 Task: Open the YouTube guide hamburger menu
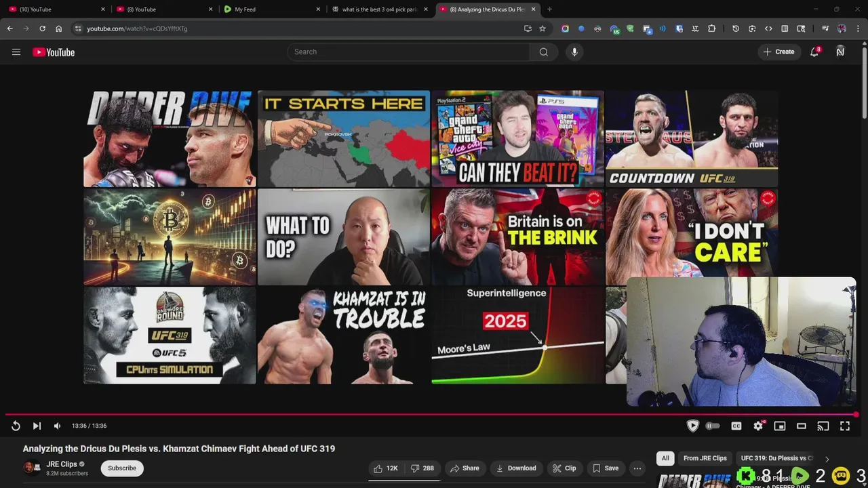click(x=16, y=52)
